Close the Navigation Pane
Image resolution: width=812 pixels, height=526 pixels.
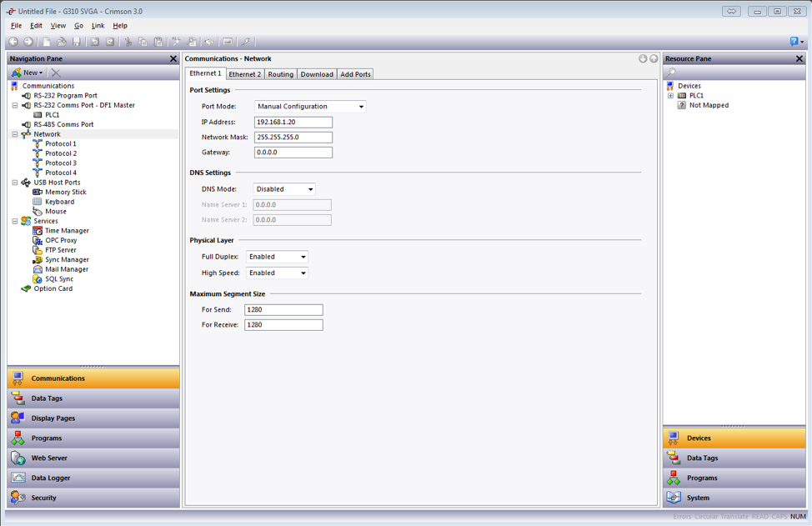(x=173, y=59)
